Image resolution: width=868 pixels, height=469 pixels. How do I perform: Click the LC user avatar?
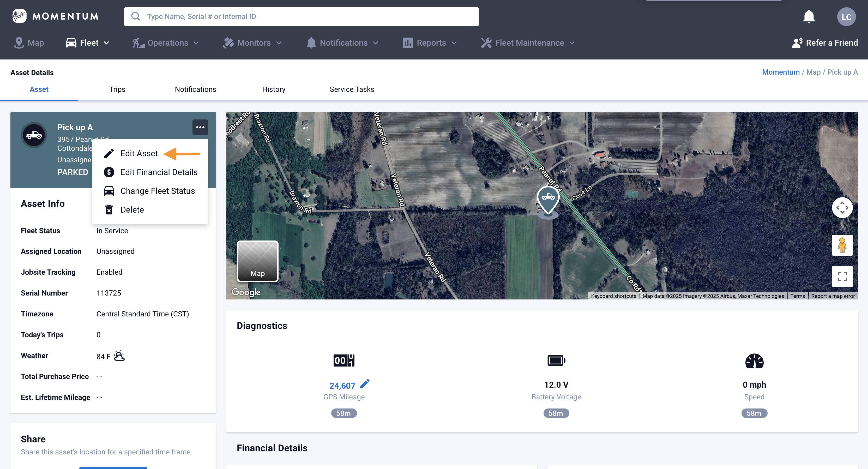click(x=846, y=17)
